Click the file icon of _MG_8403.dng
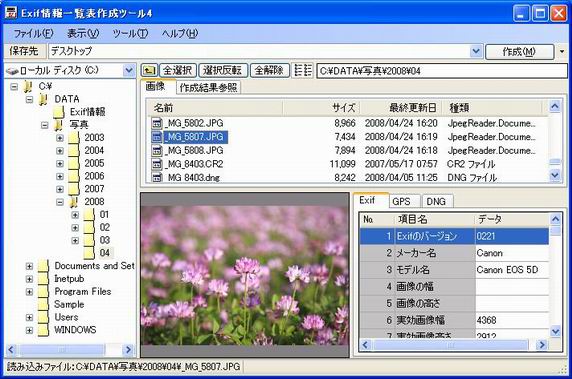 point(157,177)
